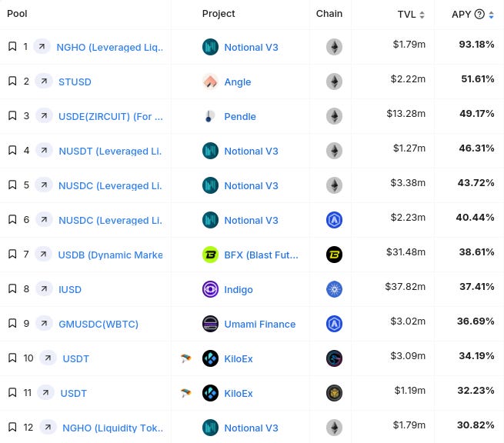Screen dimensions: 504x443
Task: Bookmark the NUSDC pool in row 5
Action: [12, 185]
